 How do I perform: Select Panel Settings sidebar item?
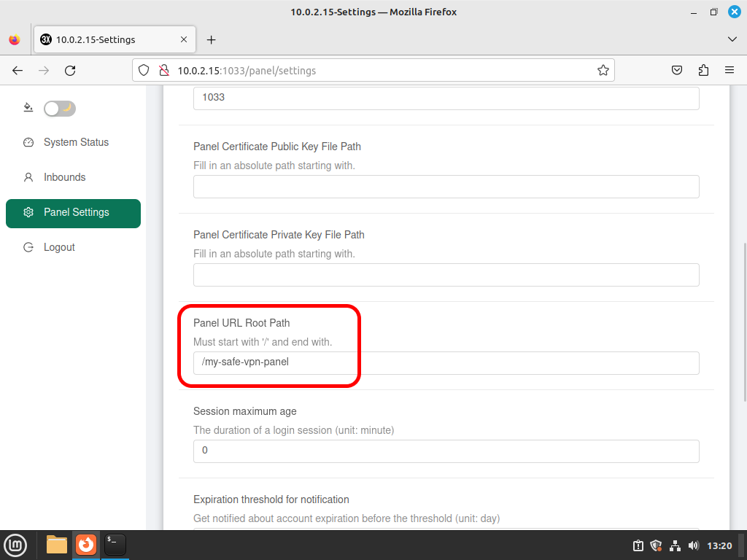(73, 214)
